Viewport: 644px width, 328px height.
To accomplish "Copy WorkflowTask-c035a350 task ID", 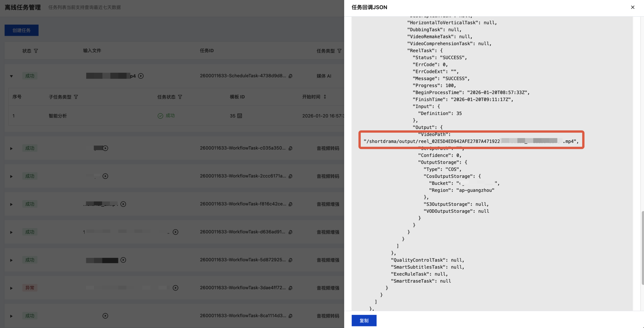I will [x=290, y=148].
